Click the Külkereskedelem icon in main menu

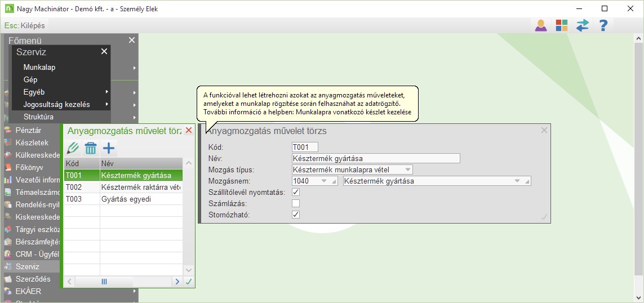(7, 155)
